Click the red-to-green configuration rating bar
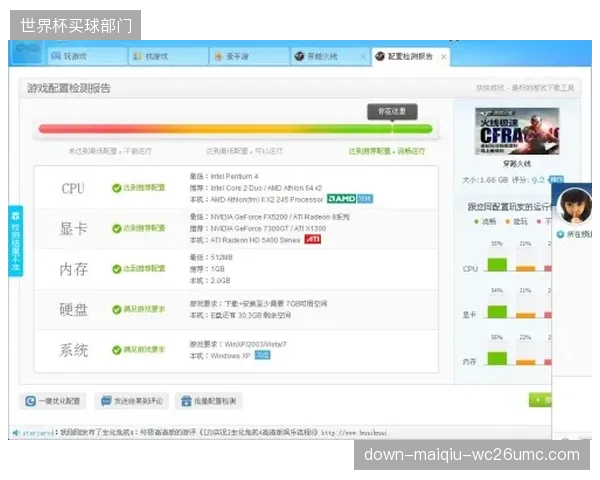The image size is (600, 480). click(235, 129)
